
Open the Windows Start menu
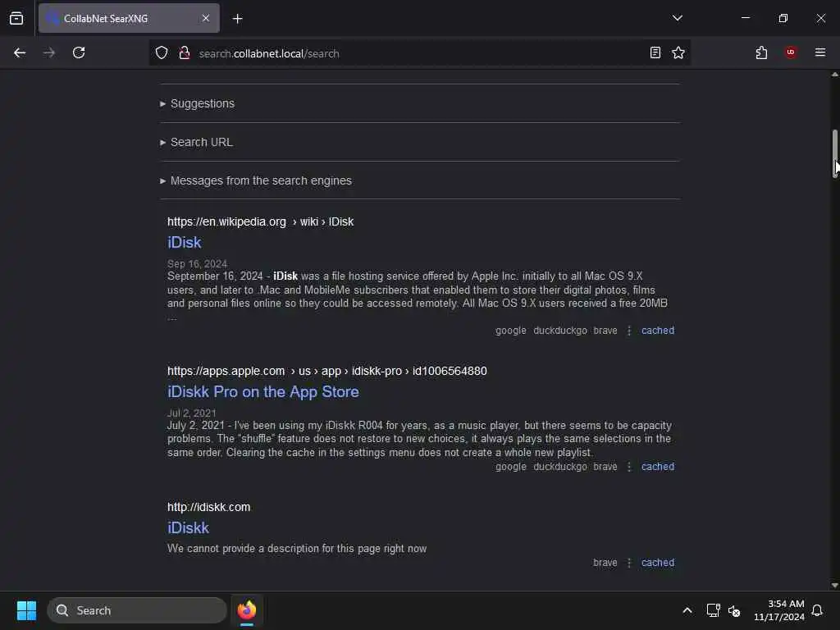pos(26,610)
